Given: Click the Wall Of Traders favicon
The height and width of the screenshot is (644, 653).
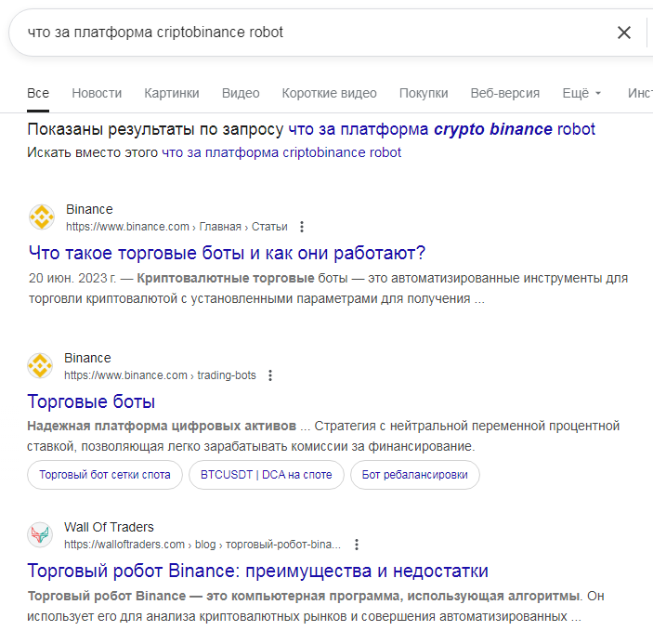Looking at the screenshot, I should [x=40, y=535].
